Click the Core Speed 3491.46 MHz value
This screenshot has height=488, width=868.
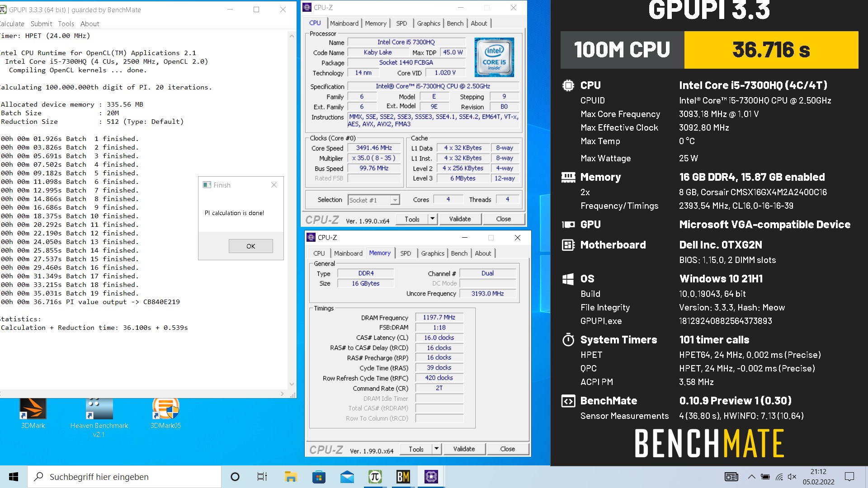coord(374,148)
